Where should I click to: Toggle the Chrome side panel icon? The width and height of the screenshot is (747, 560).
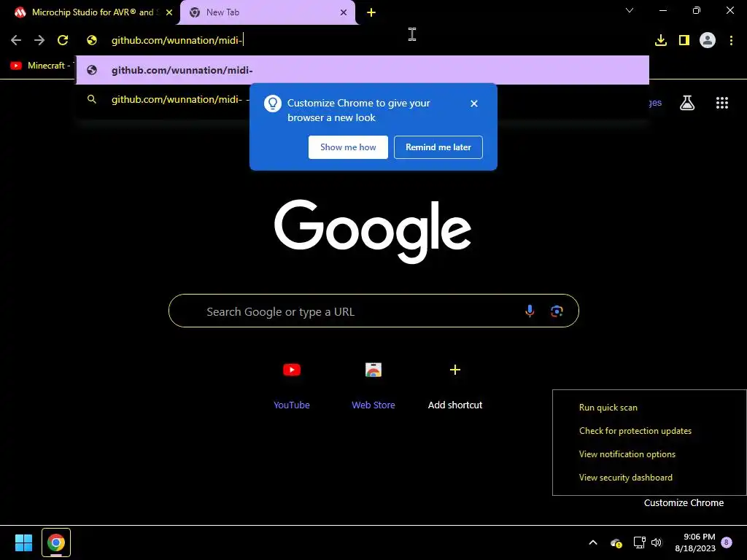click(684, 41)
